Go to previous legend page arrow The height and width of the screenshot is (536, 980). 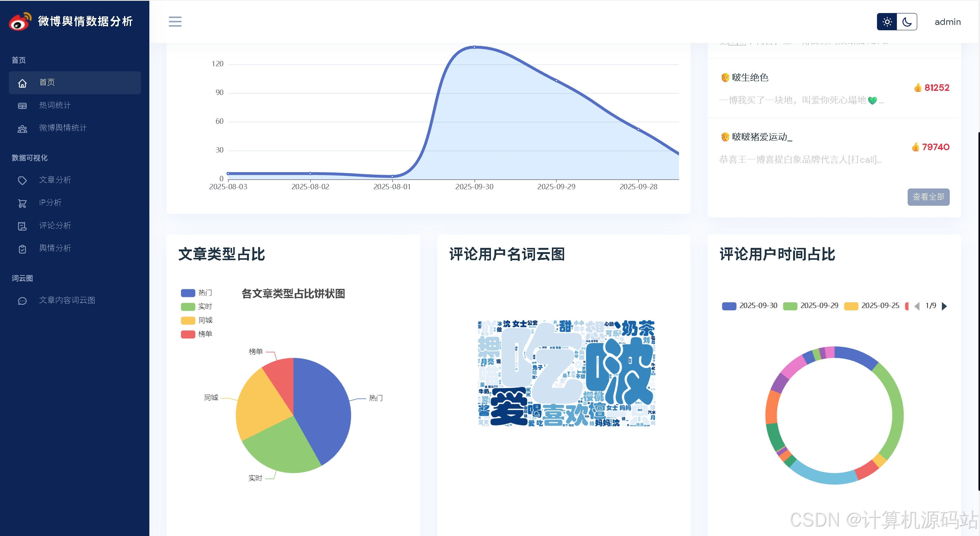point(917,306)
